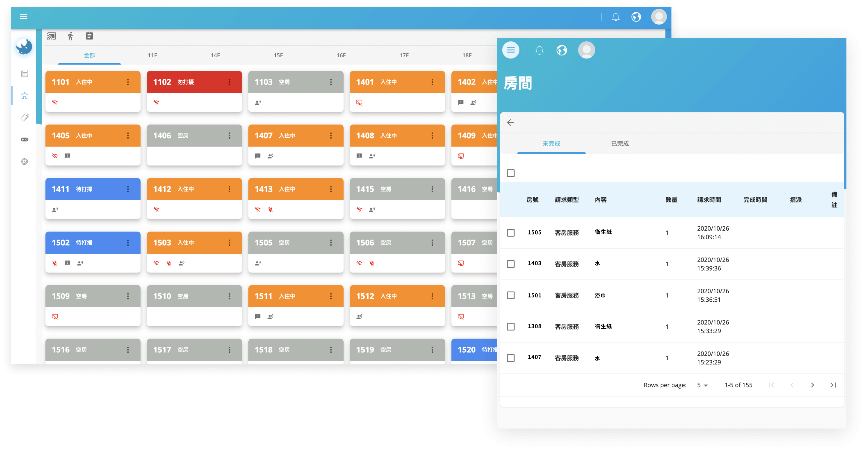
Task: Open three-dot menu on room 1102
Action: [x=229, y=82]
